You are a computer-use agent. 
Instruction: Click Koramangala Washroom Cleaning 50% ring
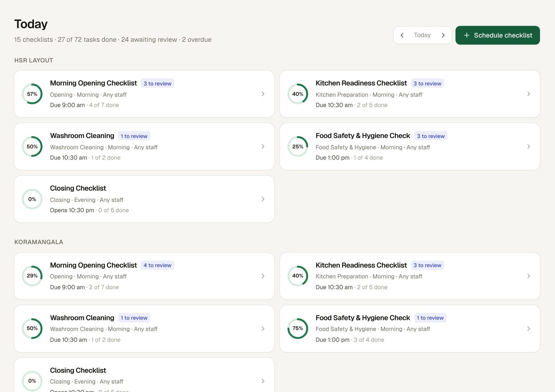[x=32, y=329]
